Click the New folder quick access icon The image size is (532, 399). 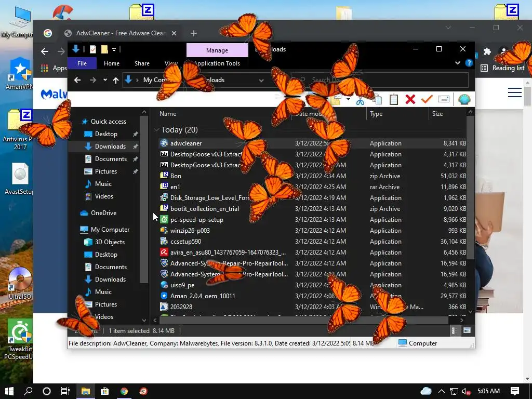(x=104, y=49)
